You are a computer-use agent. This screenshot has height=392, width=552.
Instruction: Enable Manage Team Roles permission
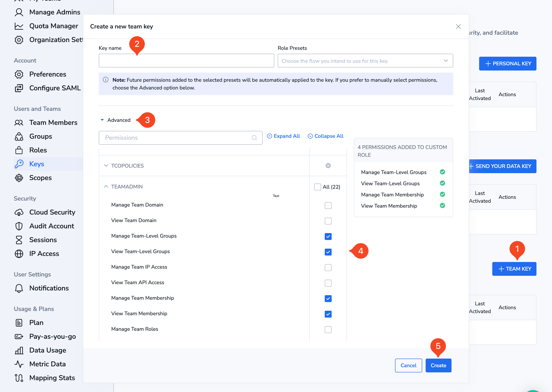[x=328, y=329]
